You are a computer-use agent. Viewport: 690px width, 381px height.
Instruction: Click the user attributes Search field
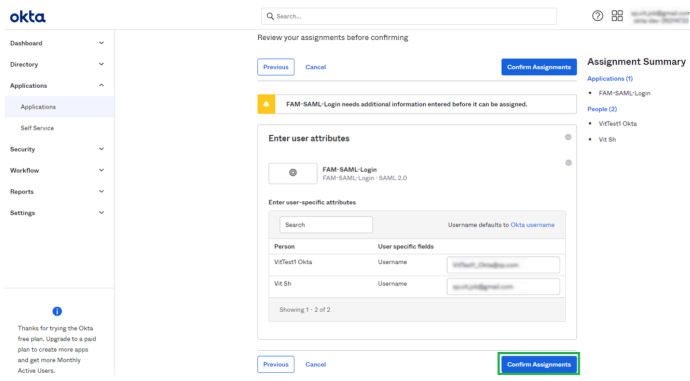tap(326, 225)
